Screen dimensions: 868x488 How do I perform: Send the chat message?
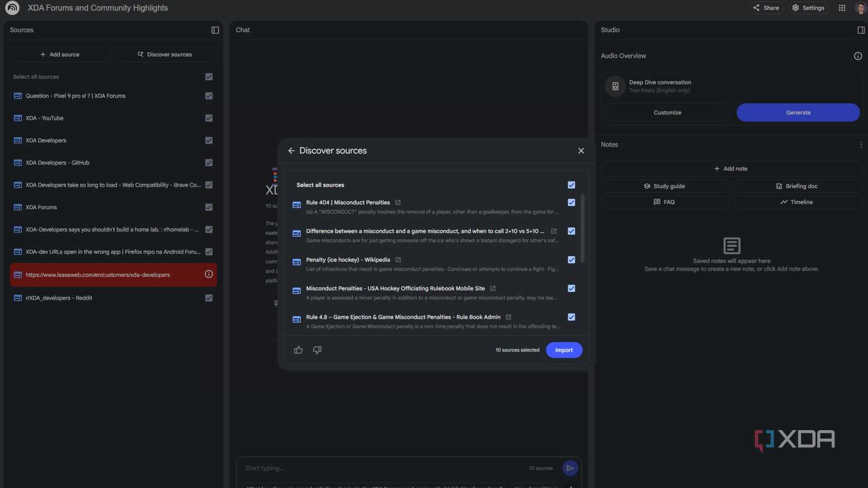tap(570, 468)
